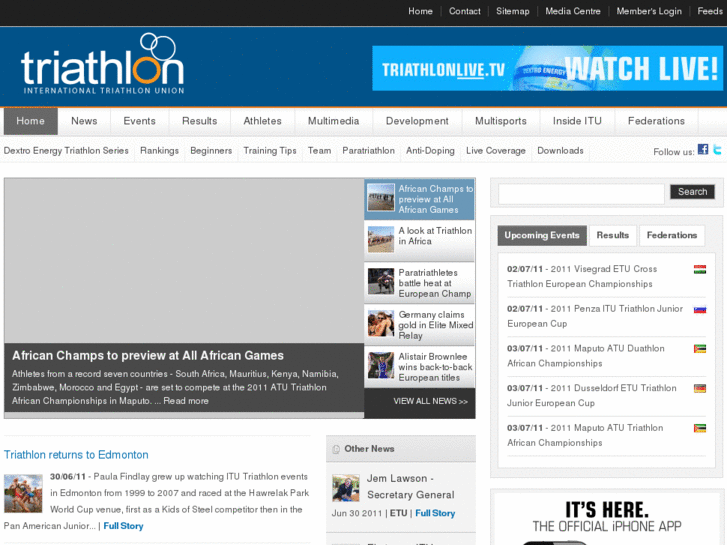Open the Live Coverage link

496,151
